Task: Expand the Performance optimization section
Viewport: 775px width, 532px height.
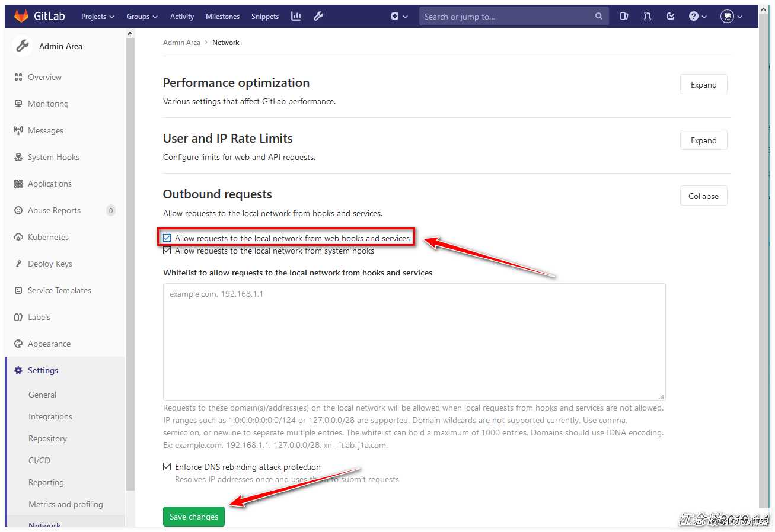Action: point(703,85)
